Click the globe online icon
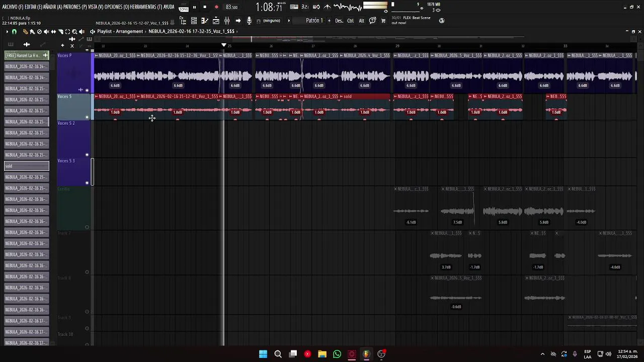 (x=442, y=21)
